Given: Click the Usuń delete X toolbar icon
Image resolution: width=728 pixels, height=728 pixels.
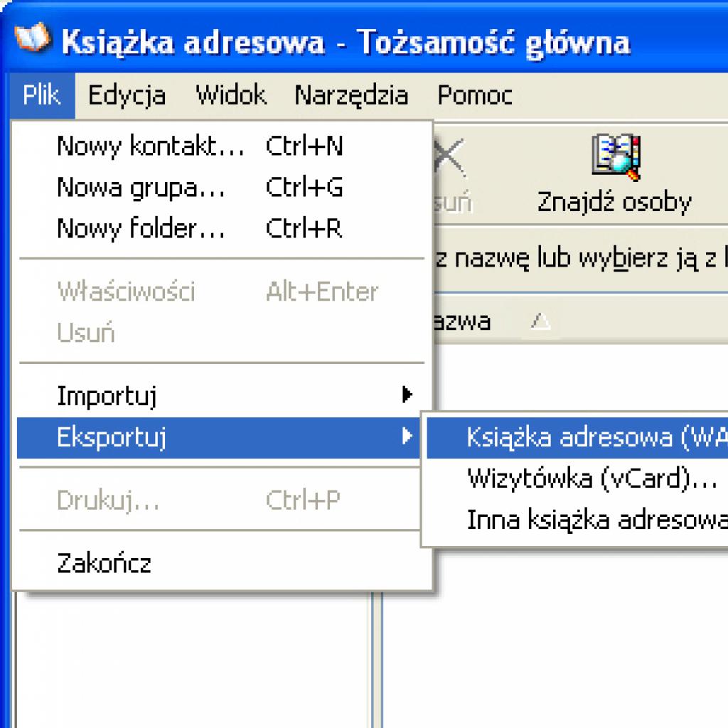Looking at the screenshot, I should click(449, 157).
